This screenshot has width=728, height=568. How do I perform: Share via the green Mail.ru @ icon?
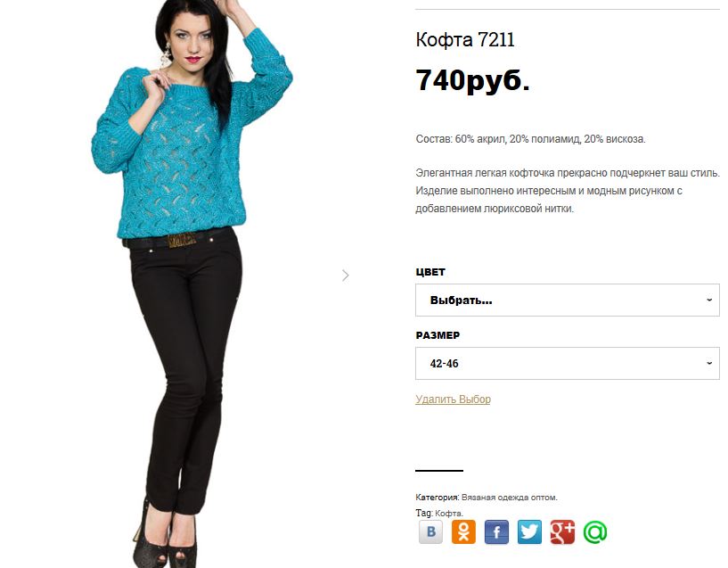pos(595,531)
